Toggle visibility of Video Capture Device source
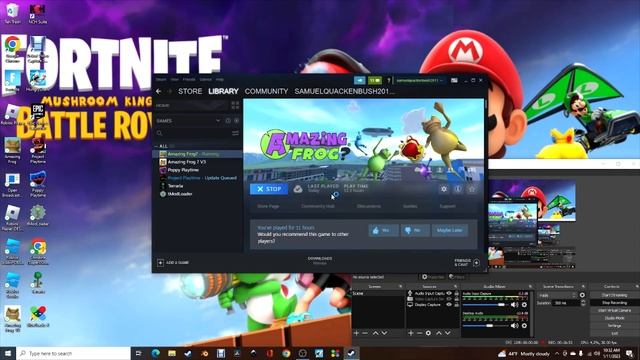 [449, 299]
